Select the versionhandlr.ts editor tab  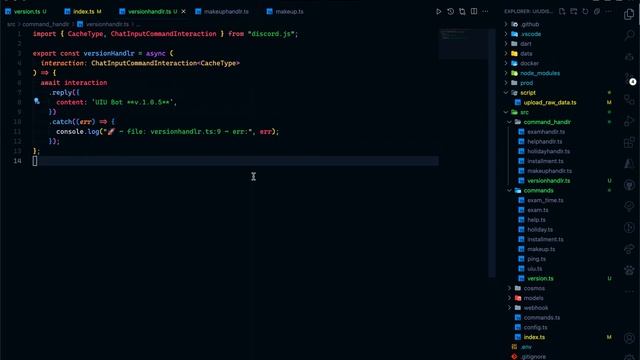click(149, 11)
